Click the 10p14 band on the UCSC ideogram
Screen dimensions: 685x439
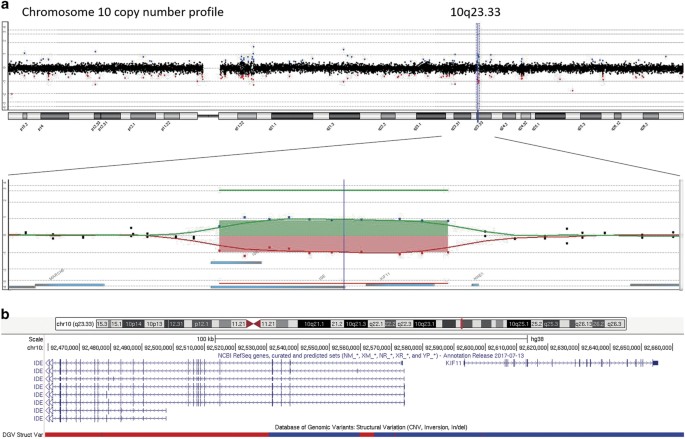pos(133,324)
